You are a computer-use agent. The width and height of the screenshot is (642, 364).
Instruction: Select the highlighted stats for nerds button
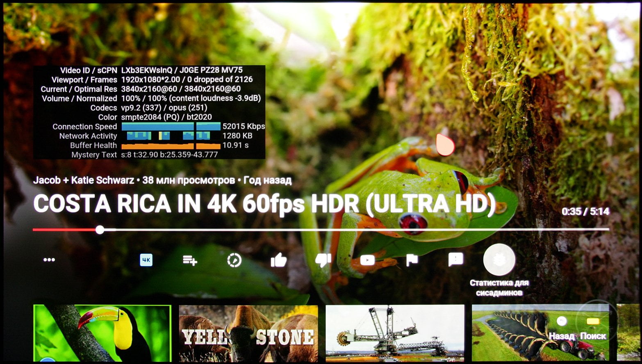pos(499,259)
